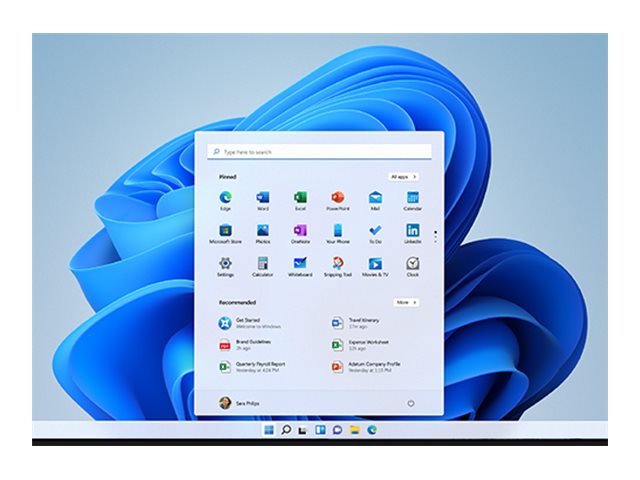
Task: Open the LinkedIn pinned app
Action: [413, 231]
